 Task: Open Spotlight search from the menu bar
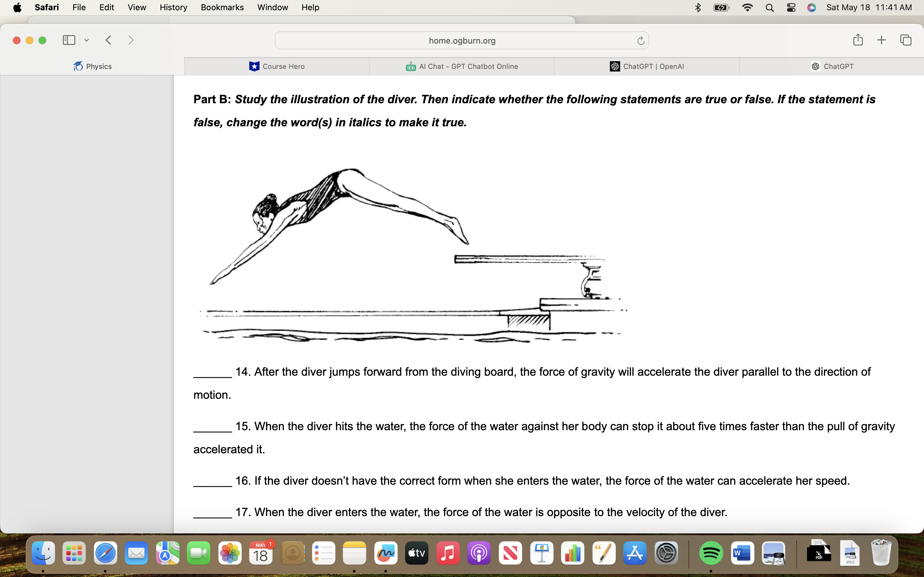pos(769,7)
